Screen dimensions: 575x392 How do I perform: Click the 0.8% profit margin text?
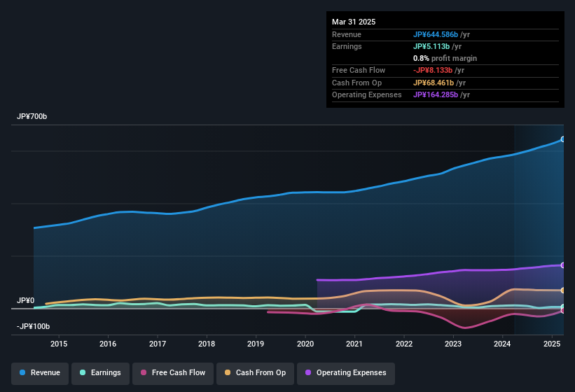coord(445,58)
